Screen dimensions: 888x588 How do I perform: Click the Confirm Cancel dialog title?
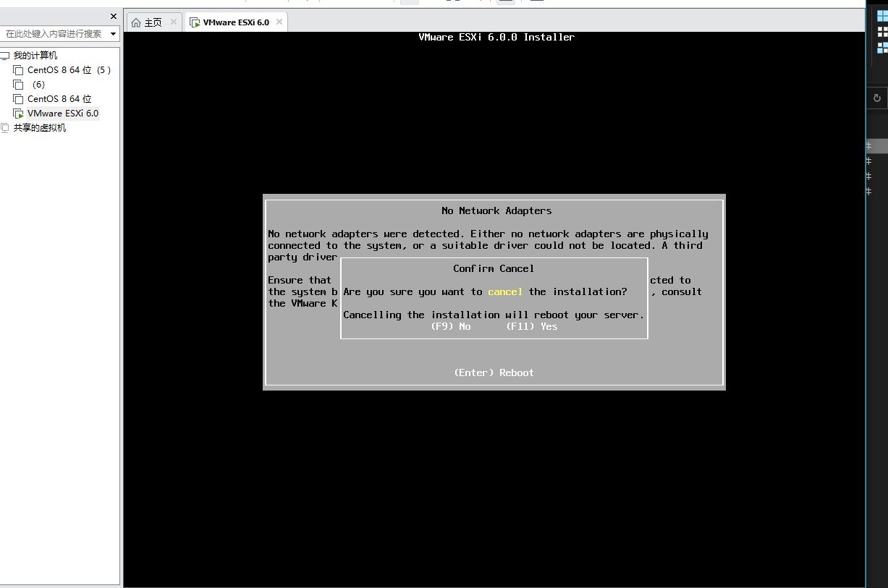[x=494, y=268]
